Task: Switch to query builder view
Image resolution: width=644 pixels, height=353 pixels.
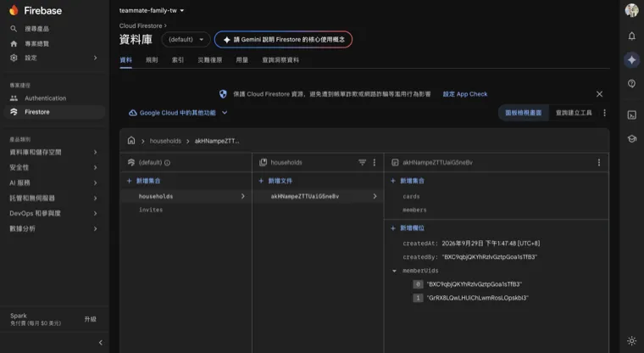Action: click(x=574, y=113)
